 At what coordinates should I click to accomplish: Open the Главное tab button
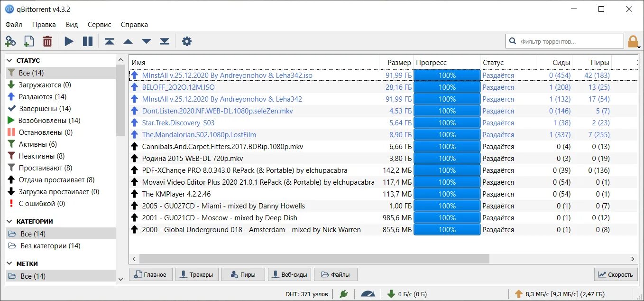(150, 274)
